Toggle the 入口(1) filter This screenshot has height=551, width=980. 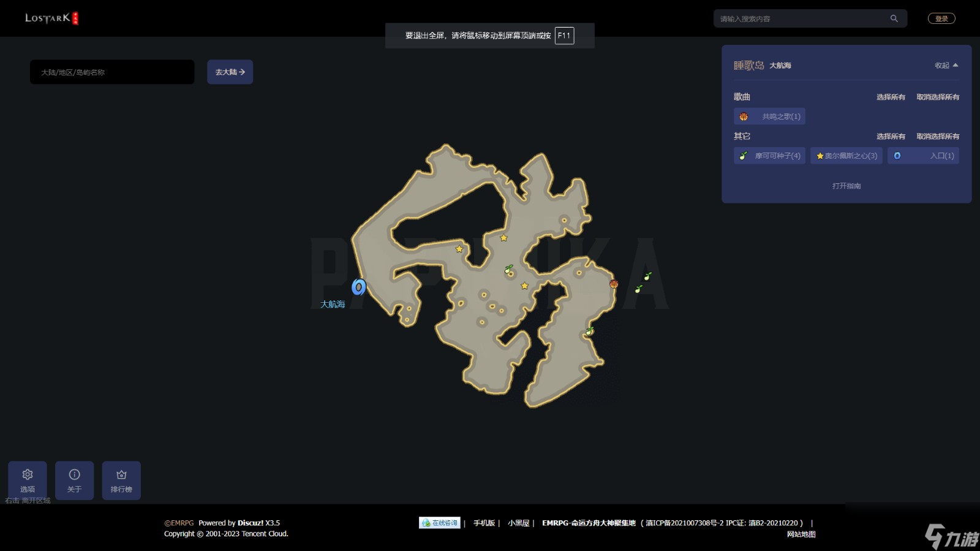point(923,156)
